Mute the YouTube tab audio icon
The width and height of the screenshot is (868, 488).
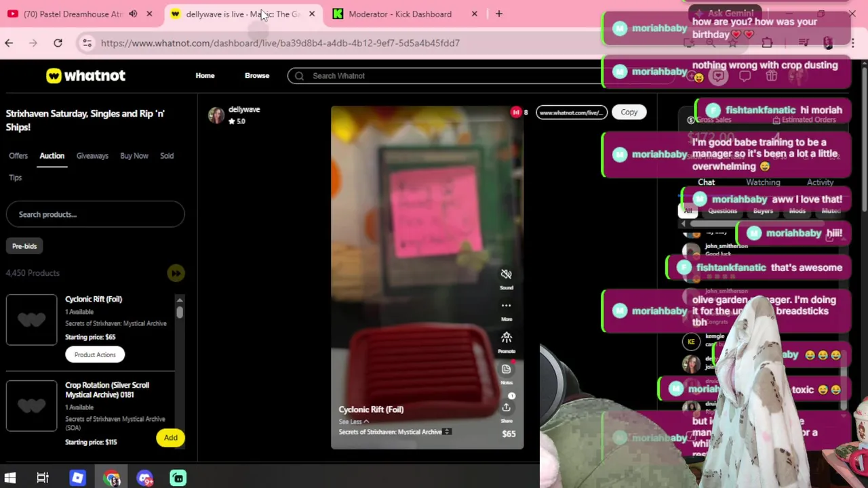[133, 14]
